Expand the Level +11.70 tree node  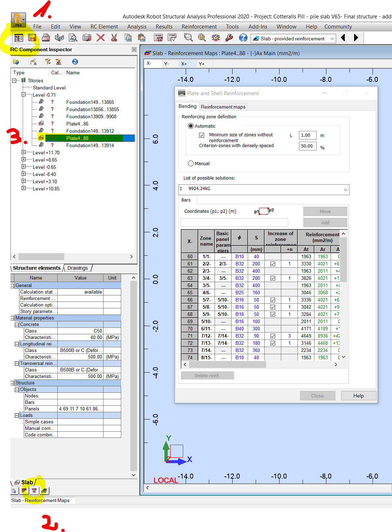tap(23, 152)
